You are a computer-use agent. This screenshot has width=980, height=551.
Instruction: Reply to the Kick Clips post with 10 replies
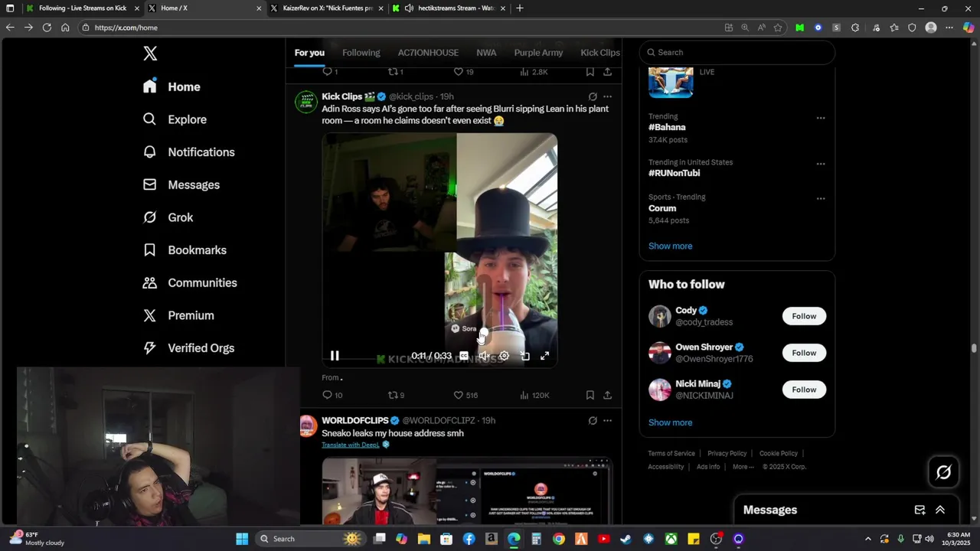[332, 395]
